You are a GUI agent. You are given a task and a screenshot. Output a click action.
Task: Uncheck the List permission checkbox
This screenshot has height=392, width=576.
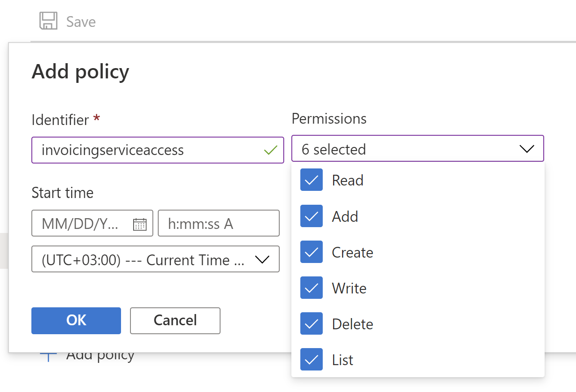click(312, 360)
